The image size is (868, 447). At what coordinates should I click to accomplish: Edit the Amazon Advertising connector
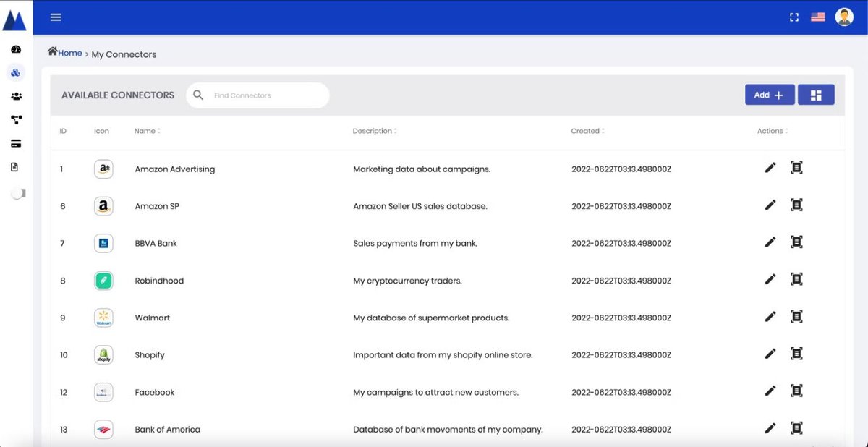pyautogui.click(x=770, y=167)
